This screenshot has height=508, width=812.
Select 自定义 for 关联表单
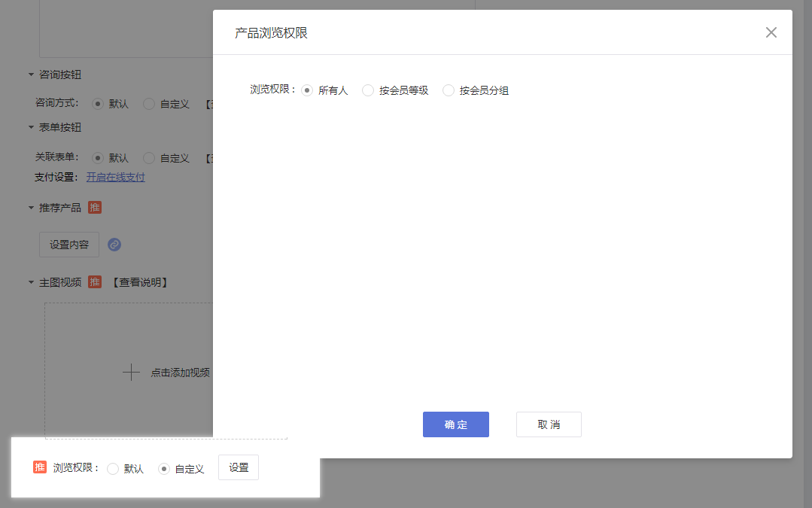149,158
